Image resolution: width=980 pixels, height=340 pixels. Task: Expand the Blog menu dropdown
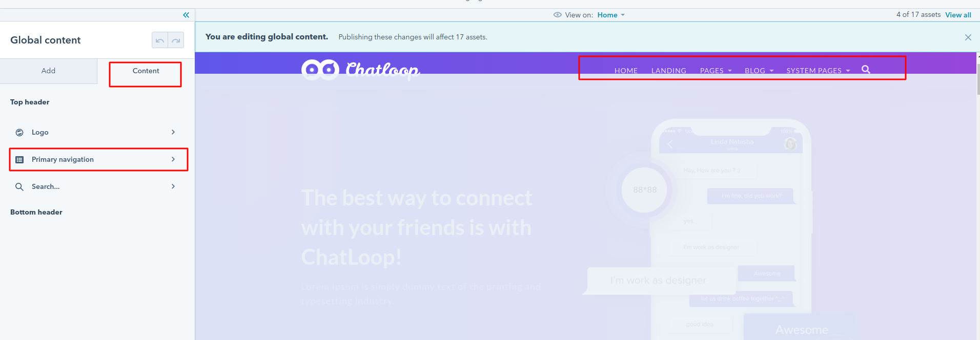click(759, 71)
